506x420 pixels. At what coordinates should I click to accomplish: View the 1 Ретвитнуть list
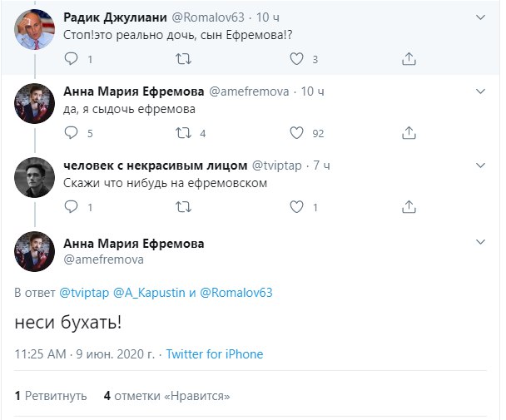51,396
